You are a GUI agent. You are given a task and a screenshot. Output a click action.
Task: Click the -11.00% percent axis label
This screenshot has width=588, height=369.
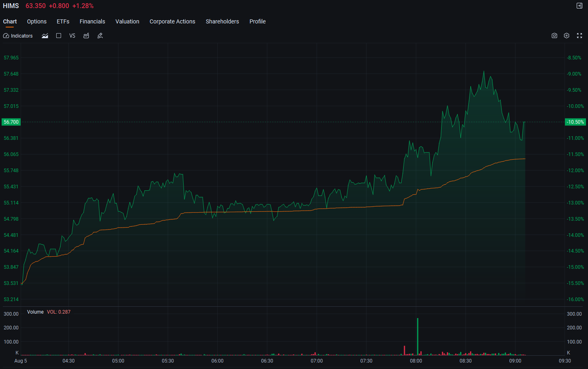pyautogui.click(x=575, y=138)
